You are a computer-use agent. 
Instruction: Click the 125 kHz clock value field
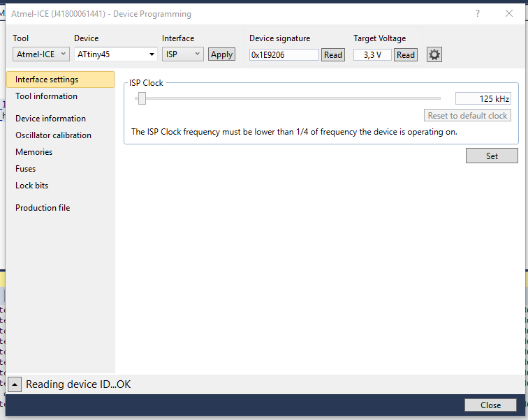[x=483, y=98]
